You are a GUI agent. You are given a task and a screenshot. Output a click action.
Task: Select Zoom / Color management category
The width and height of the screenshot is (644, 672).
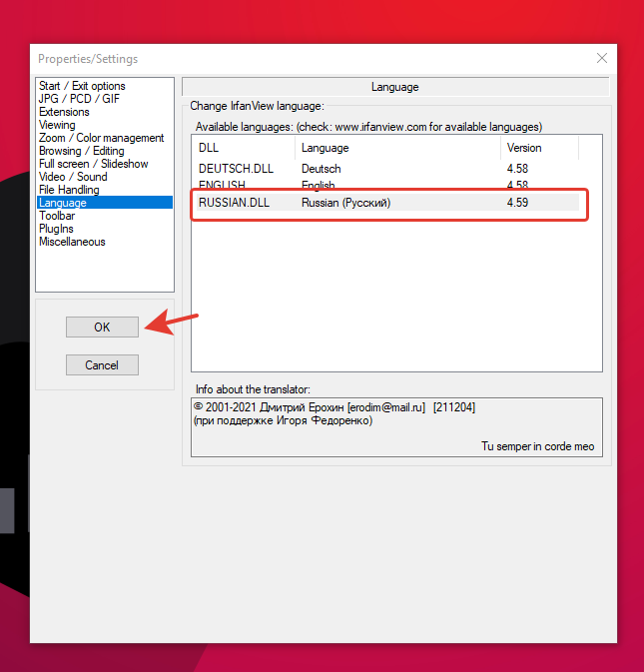[102, 138]
